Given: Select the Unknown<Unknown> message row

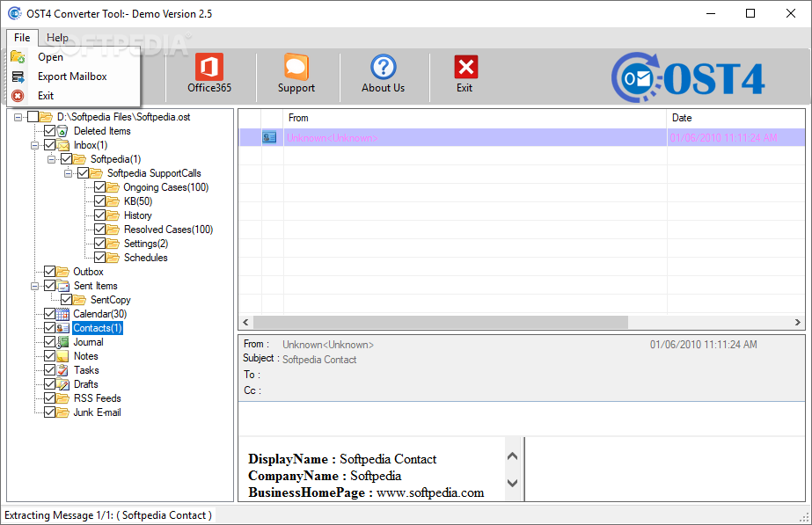Looking at the screenshot, I should [x=522, y=137].
